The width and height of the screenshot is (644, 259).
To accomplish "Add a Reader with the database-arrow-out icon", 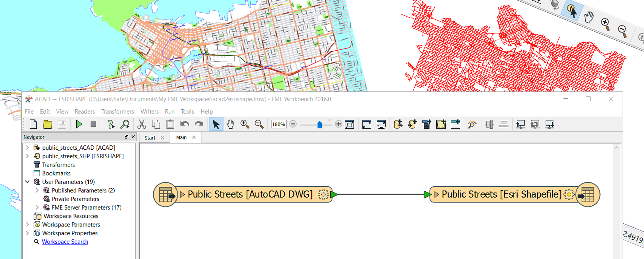I will (x=398, y=124).
